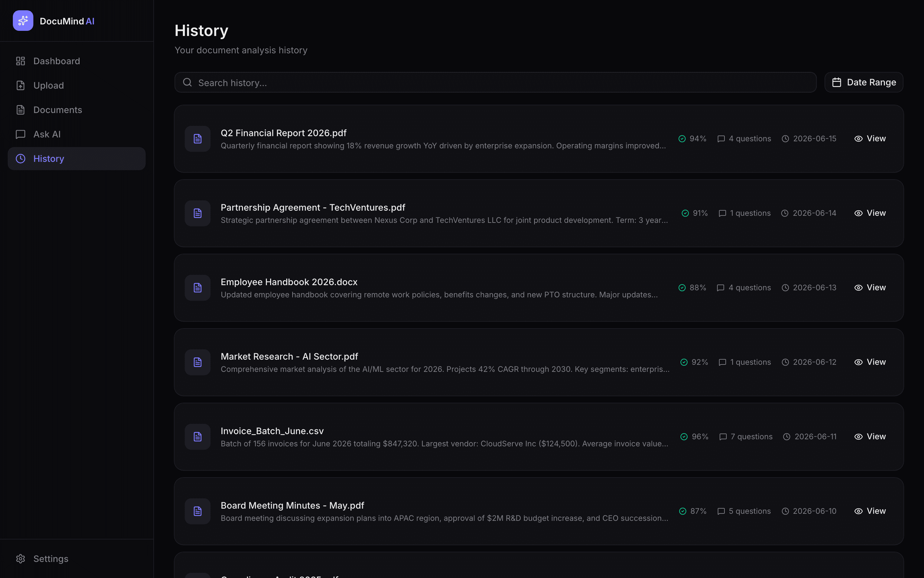Click the clock icon beside 2026-06-15
Viewport: 924px width, 578px height.
785,139
